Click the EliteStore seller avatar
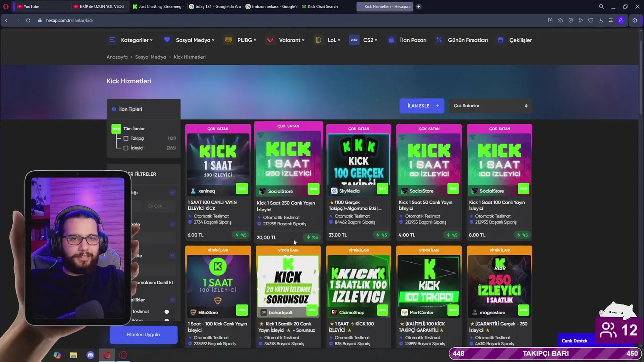This screenshot has width=644, height=362. (x=193, y=313)
